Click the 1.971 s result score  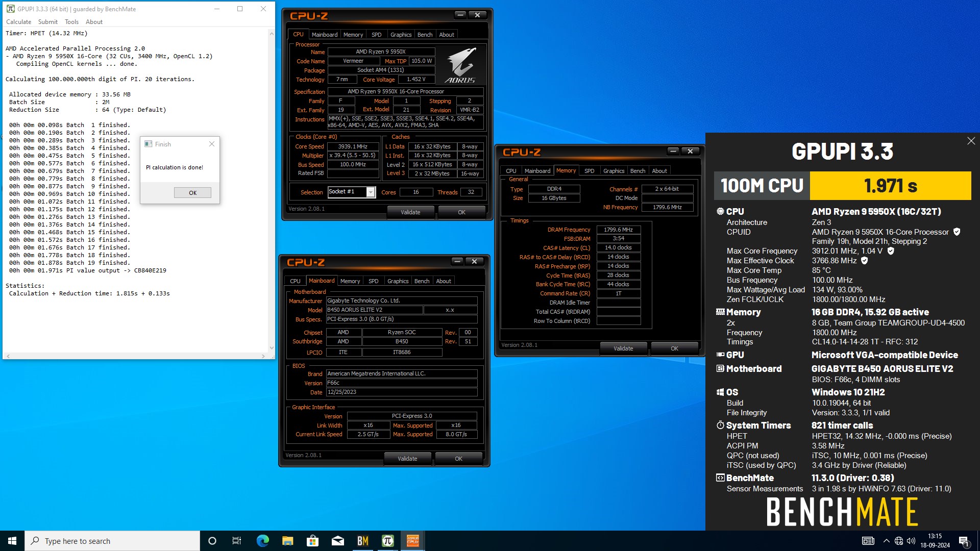tap(890, 186)
